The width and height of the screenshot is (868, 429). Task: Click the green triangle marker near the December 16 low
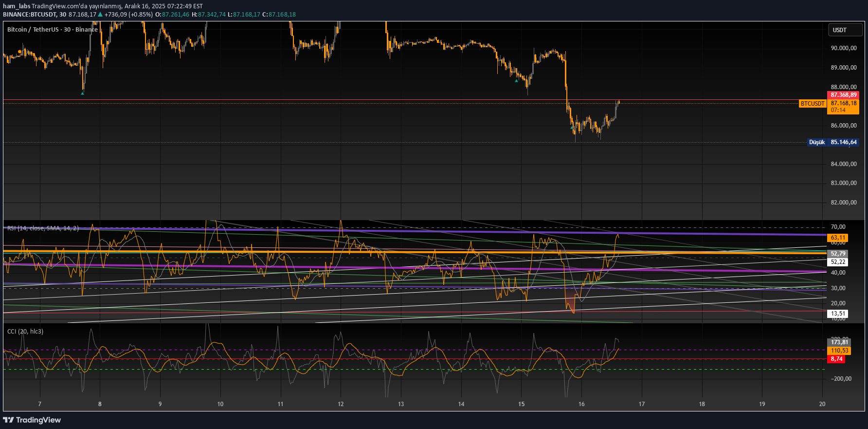click(x=572, y=128)
